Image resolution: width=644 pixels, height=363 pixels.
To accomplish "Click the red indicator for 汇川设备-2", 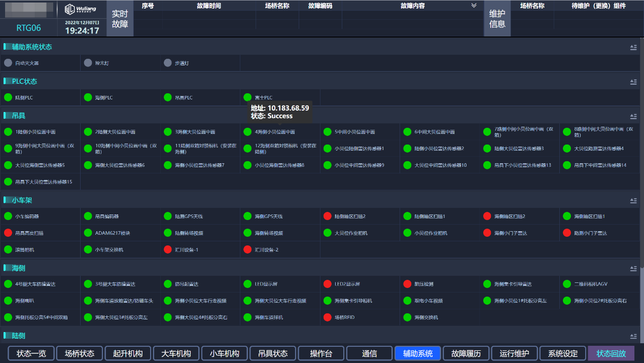I will 247,249.
